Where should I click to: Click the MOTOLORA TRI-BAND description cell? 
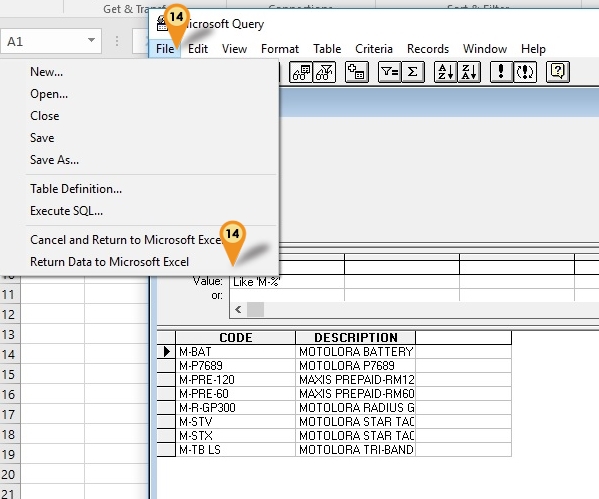pyautogui.click(x=355, y=450)
